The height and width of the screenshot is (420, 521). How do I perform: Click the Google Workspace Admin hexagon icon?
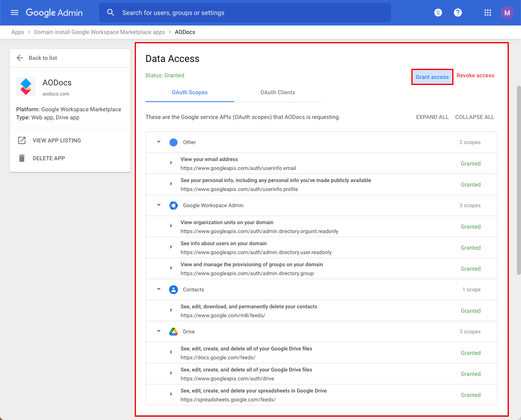click(174, 206)
